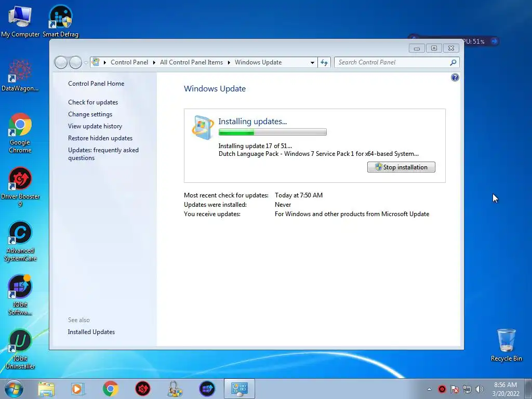Open Control Panel Home link
This screenshot has height=399, width=532.
click(96, 84)
